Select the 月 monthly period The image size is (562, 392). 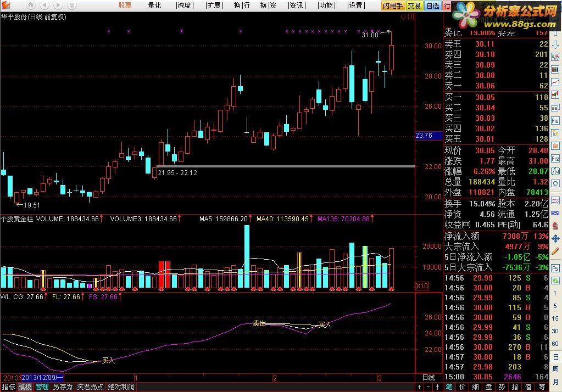pyautogui.click(x=555, y=381)
